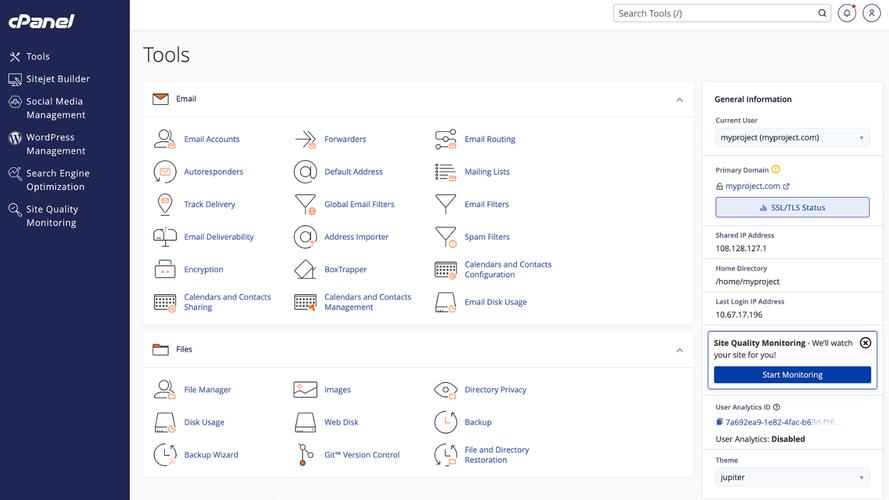Collapse the Files section
Image resolution: width=889 pixels, height=500 pixels.
[679, 350]
